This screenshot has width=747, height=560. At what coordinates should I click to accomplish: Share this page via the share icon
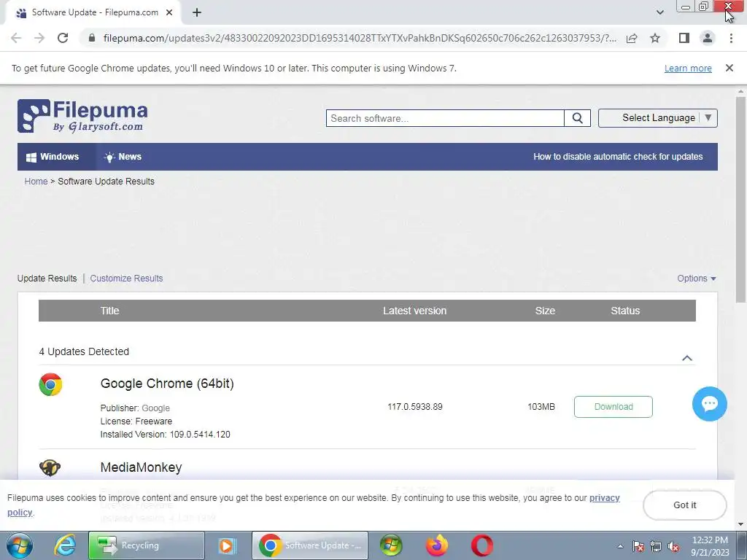point(632,38)
